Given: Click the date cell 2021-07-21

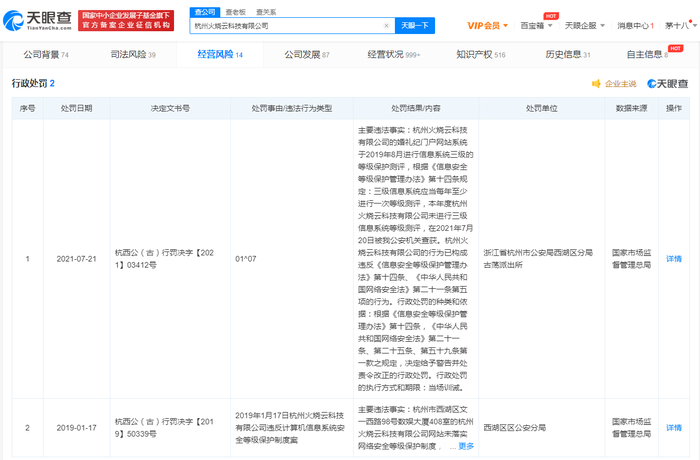Looking at the screenshot, I should 76,259.
